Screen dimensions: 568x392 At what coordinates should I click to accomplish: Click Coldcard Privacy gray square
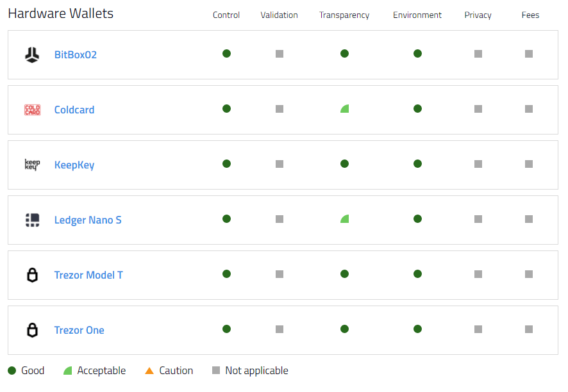coord(478,109)
